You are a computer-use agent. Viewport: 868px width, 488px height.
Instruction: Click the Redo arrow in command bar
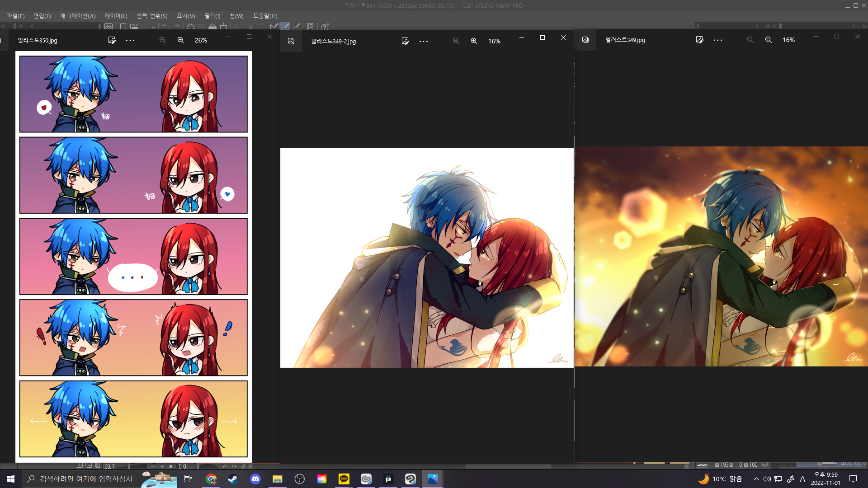[x=176, y=27]
